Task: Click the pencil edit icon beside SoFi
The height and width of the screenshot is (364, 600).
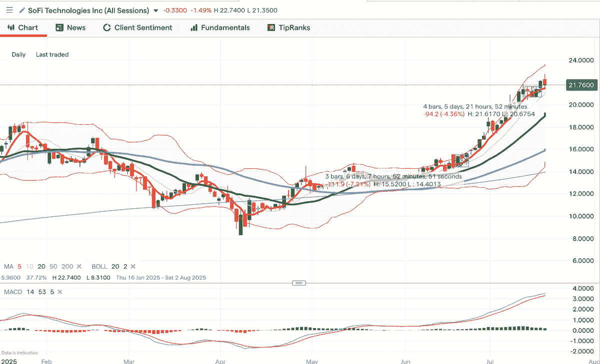Action: [x=22, y=10]
